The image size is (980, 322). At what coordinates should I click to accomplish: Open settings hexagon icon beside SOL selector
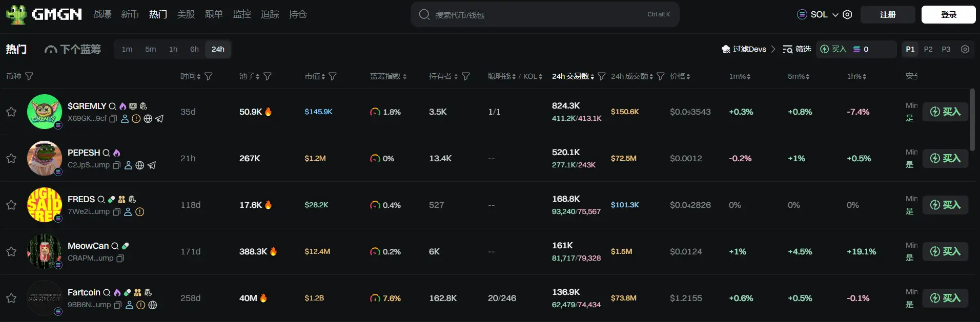[848, 14]
